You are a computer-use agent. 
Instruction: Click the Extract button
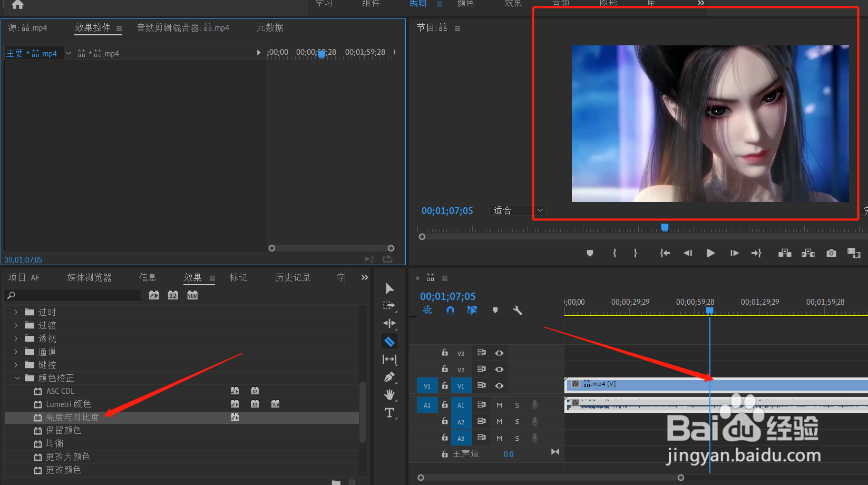(808, 254)
